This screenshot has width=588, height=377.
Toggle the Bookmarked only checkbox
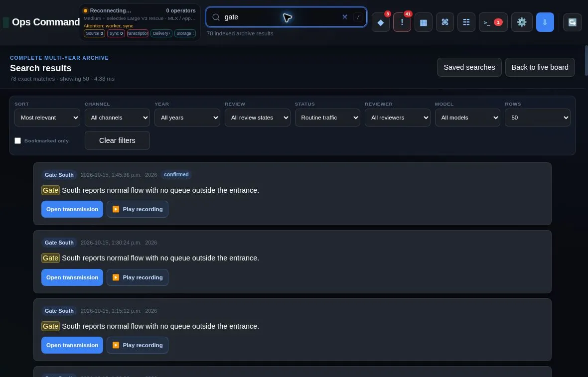tap(17, 140)
